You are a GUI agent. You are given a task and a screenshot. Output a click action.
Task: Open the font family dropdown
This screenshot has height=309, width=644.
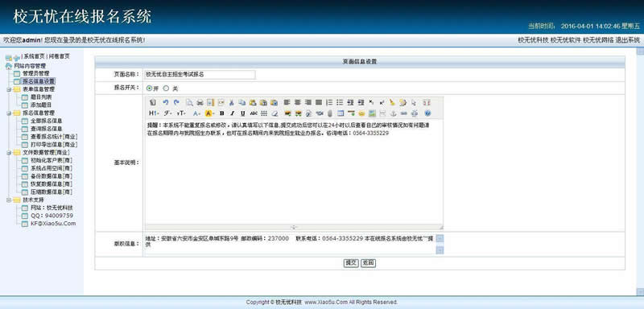coord(168,113)
